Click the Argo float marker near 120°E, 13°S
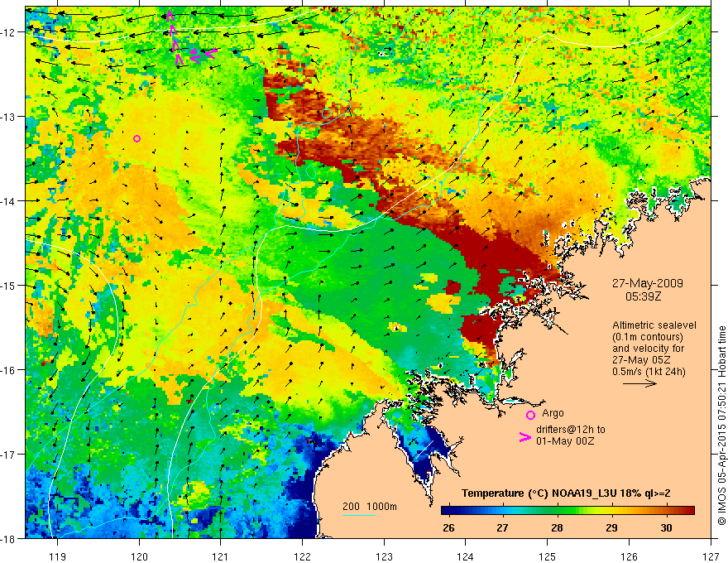This screenshot has height=563, width=728. (136, 138)
